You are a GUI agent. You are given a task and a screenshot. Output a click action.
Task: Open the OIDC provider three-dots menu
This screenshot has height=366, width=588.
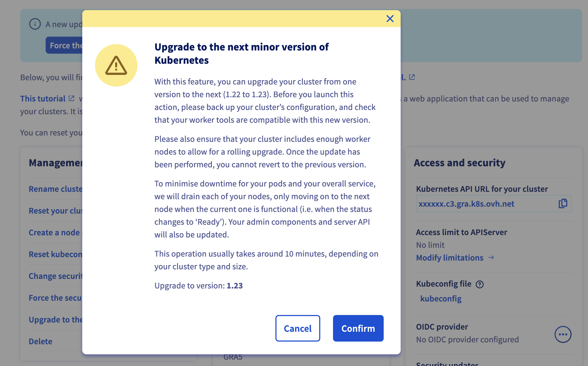point(563,334)
